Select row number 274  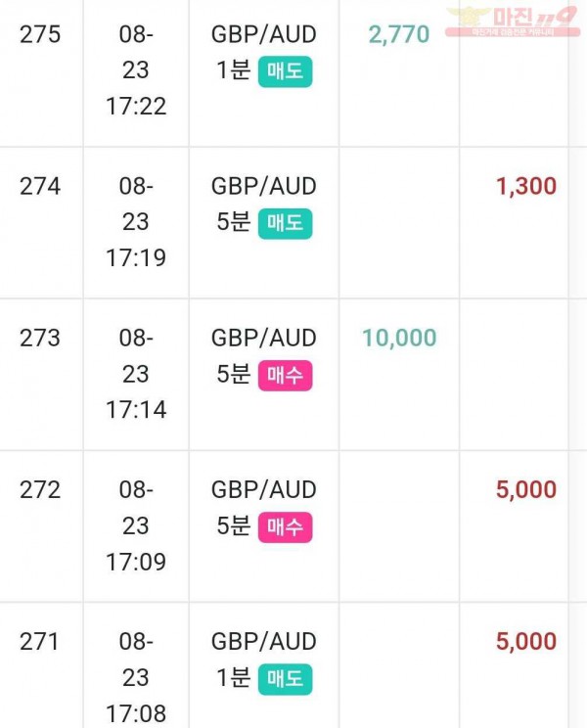click(x=40, y=186)
